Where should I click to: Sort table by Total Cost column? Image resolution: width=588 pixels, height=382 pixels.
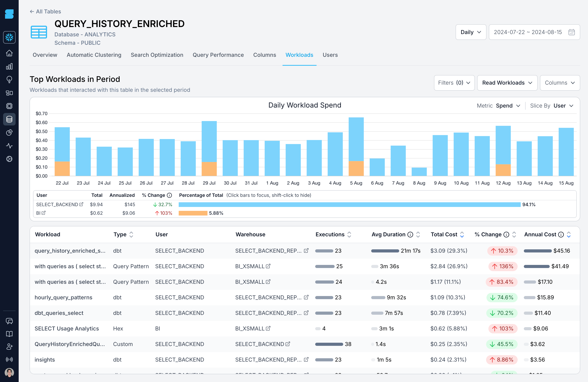tap(462, 235)
